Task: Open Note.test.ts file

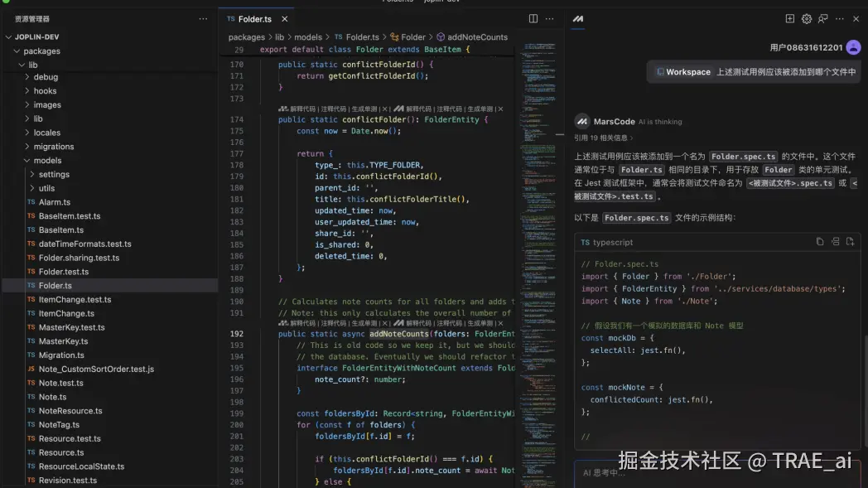Action: (x=109, y=383)
